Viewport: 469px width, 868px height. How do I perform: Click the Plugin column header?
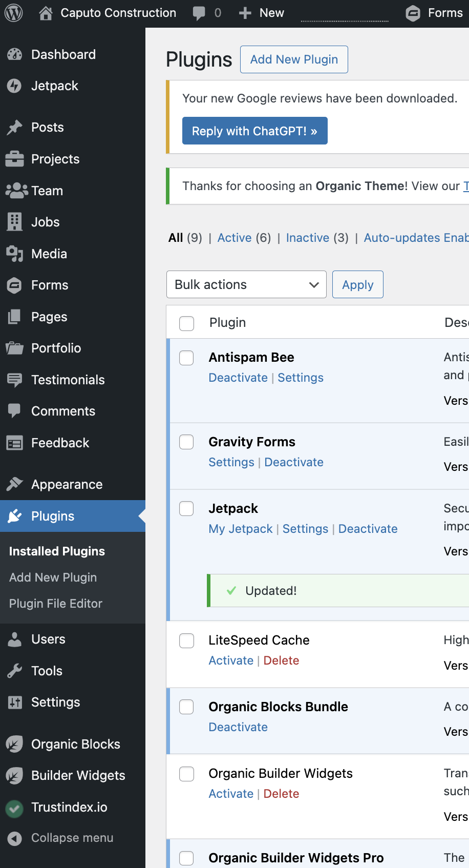tap(227, 322)
